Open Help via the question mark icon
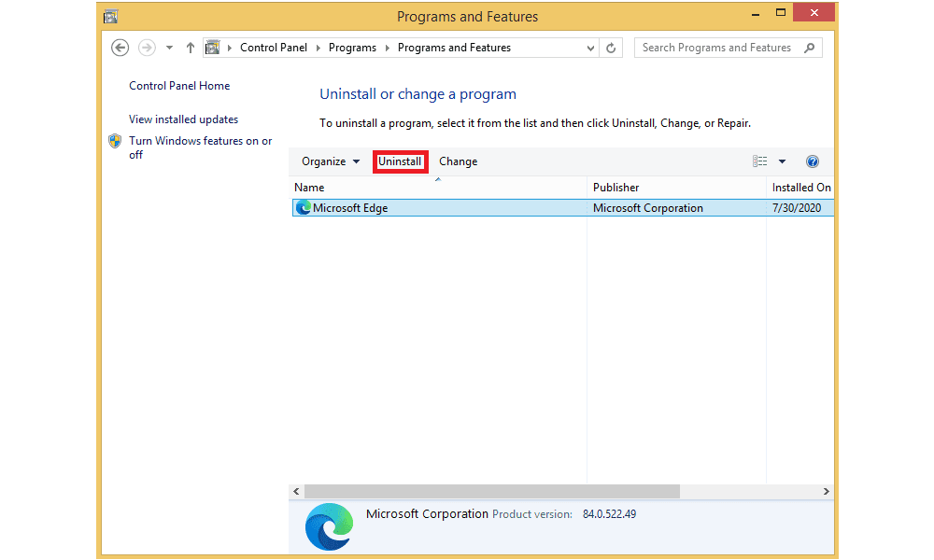Viewport: 934px width, 560px height. coord(812,161)
